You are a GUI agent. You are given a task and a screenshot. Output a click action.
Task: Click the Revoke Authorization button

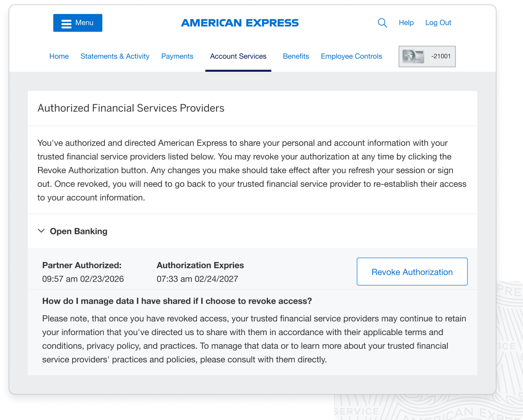[411, 271]
